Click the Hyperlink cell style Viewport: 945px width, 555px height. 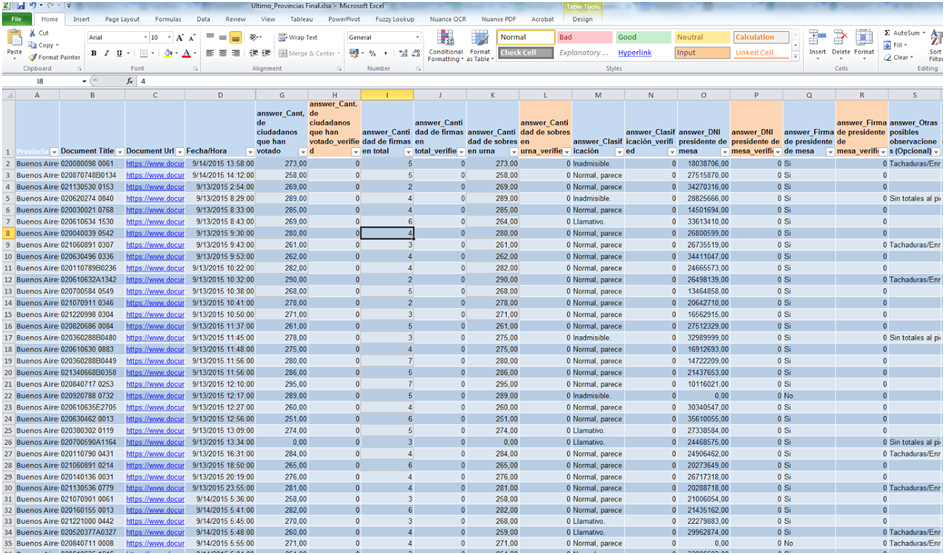pos(643,53)
